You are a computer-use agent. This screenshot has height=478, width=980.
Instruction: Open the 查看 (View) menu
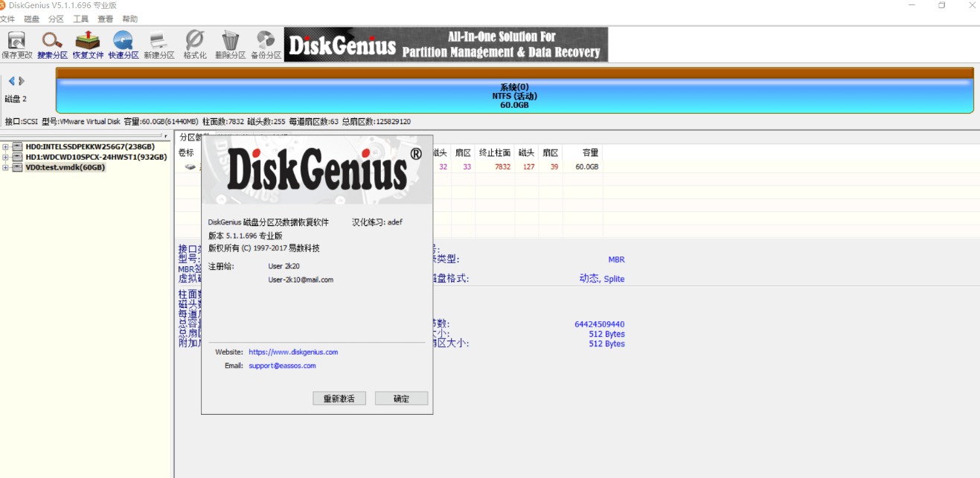pos(106,19)
